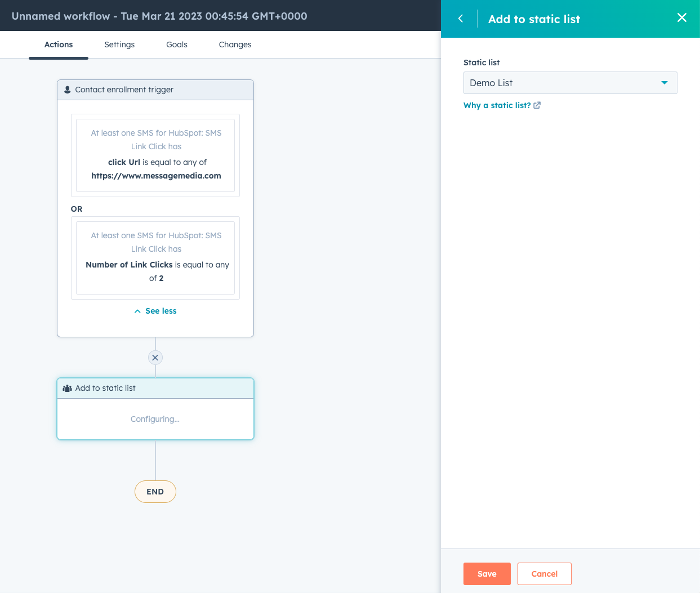The image size is (700, 593).
Task: Click the external link icon beside Why a static list
Action: click(x=537, y=105)
